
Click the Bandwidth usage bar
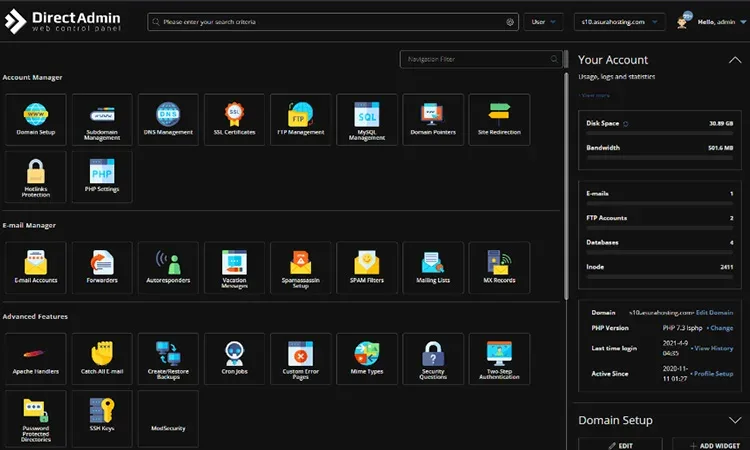660,157
